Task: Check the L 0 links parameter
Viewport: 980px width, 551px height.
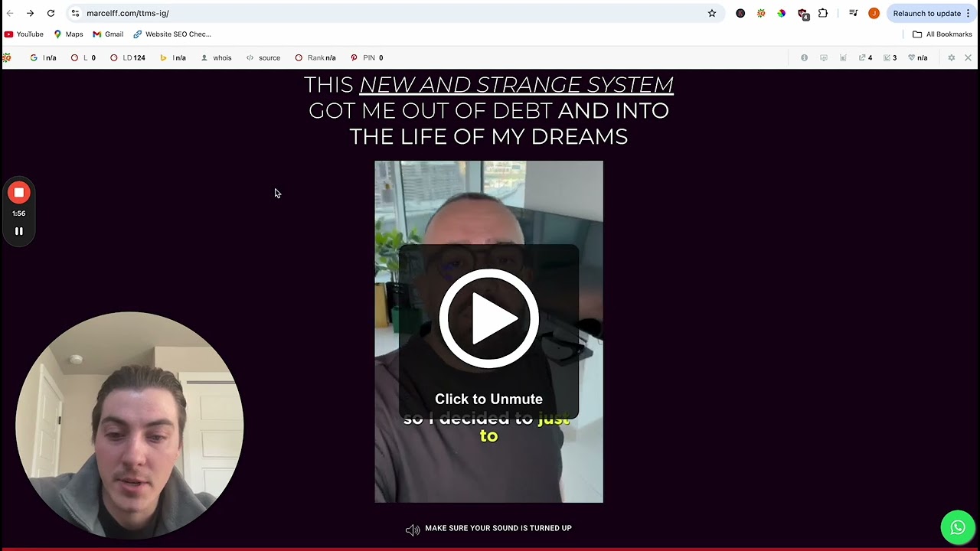Action: tap(83, 57)
